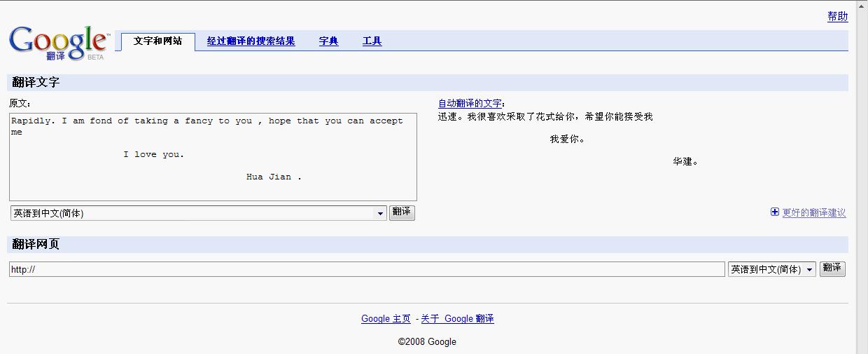This screenshot has height=354, width=868.
Task: Click the 自动翻译的文字 link
Action: tap(470, 104)
